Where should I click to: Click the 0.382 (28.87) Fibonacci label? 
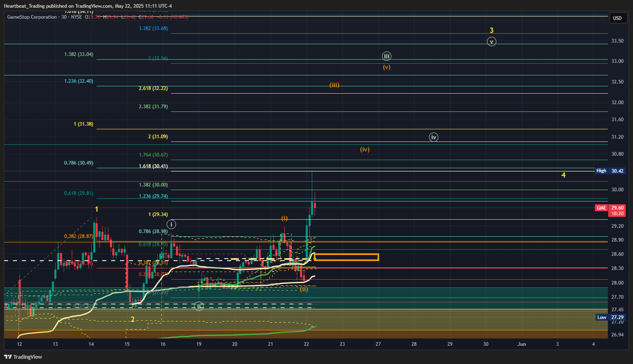point(79,236)
